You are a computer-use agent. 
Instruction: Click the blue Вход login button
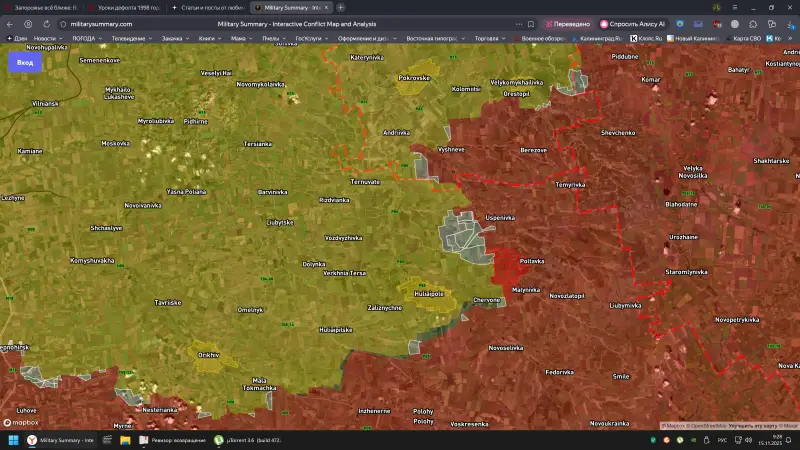coord(25,62)
